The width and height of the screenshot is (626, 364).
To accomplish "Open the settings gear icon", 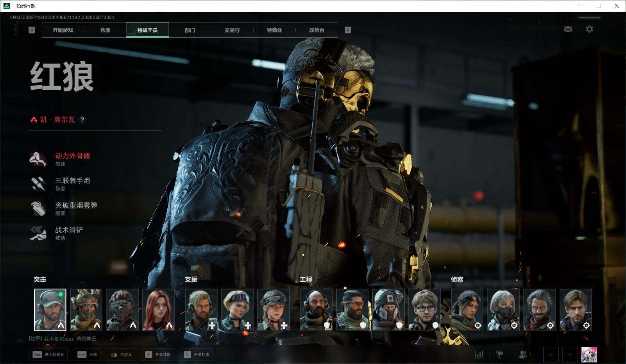I will click(x=589, y=29).
